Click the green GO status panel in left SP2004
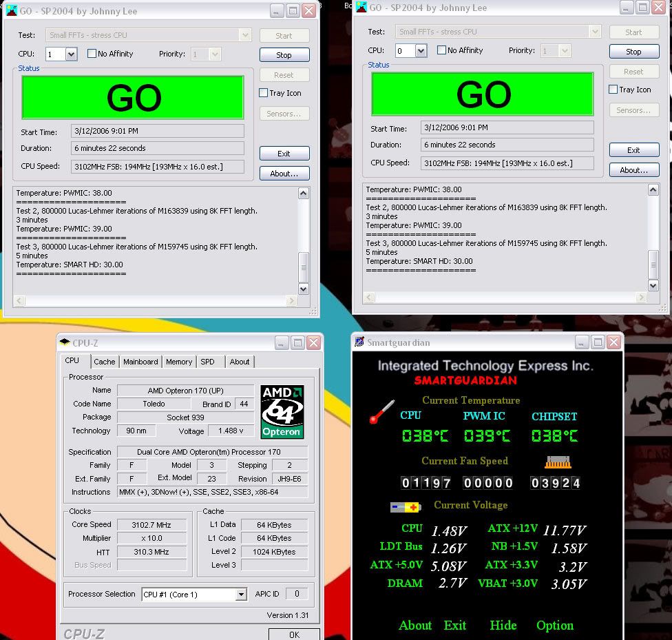 [x=133, y=97]
